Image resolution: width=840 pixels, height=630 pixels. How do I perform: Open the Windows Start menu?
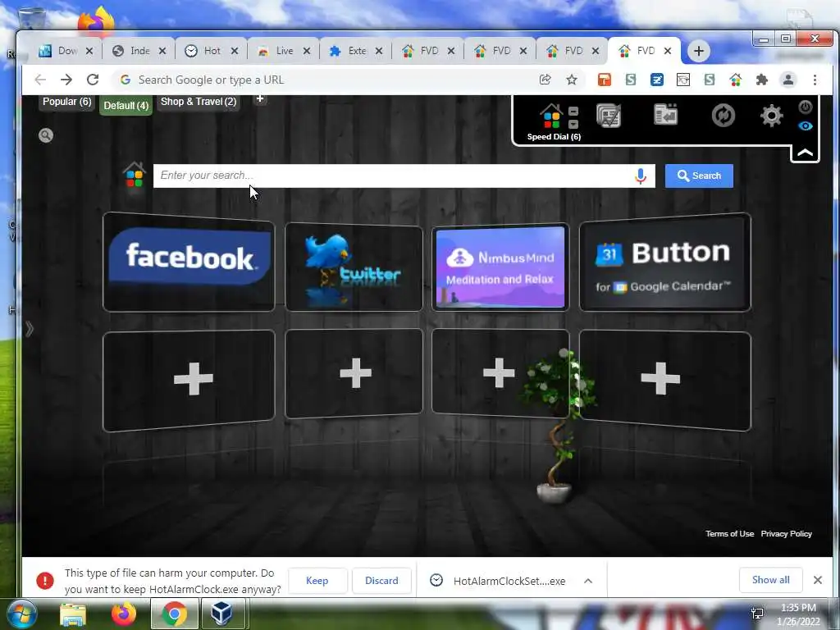coord(21,614)
